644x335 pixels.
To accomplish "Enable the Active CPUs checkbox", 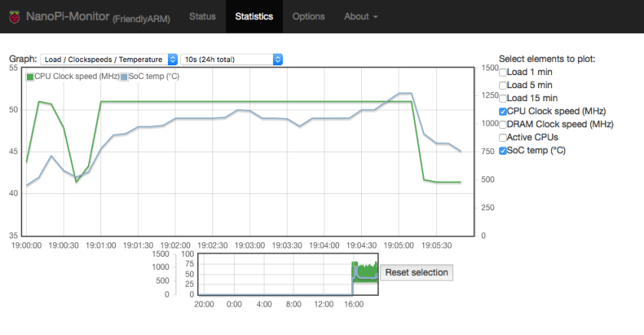I will (x=503, y=137).
